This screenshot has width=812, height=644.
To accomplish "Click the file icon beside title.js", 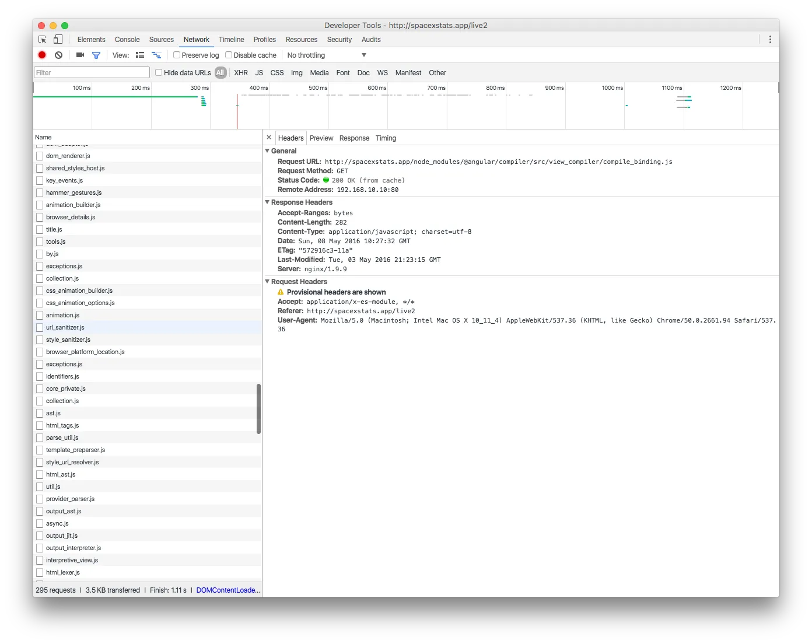I will coord(40,229).
